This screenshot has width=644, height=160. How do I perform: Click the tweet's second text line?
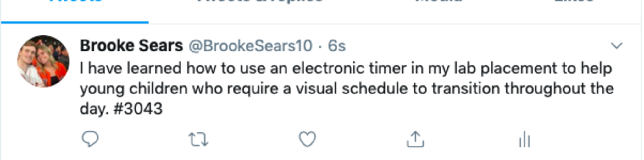click(346, 88)
